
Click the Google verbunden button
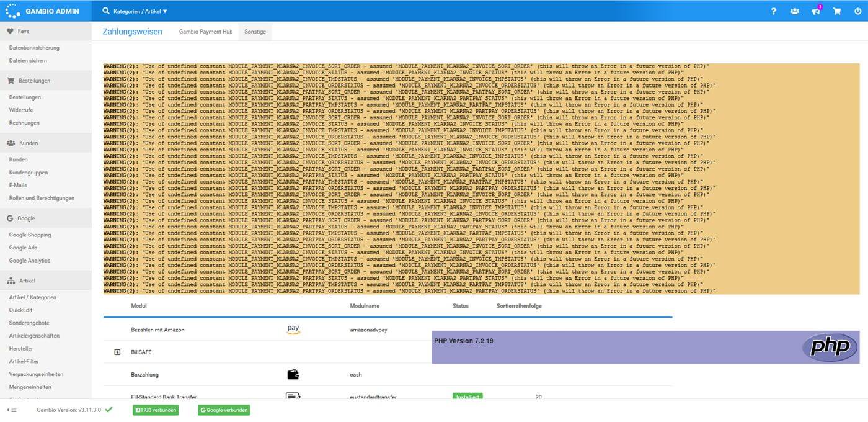point(224,410)
